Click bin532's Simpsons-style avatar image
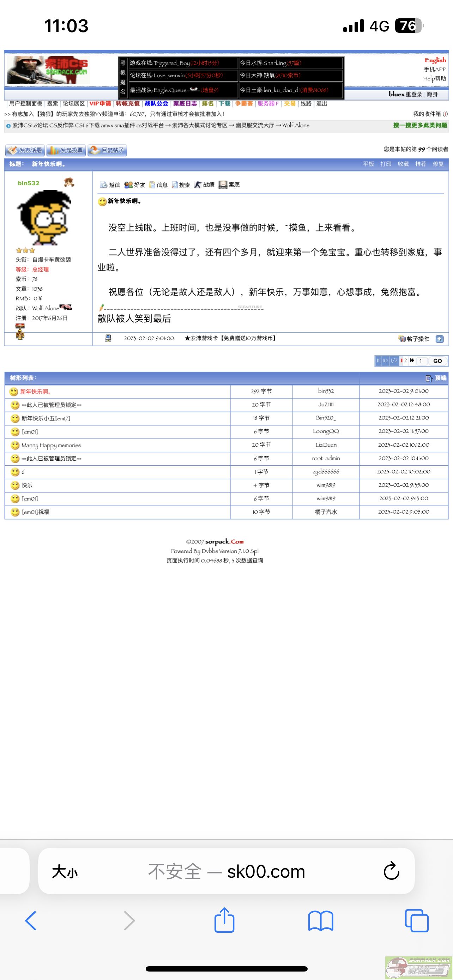Screen dimensions: 453x980 pos(44,217)
